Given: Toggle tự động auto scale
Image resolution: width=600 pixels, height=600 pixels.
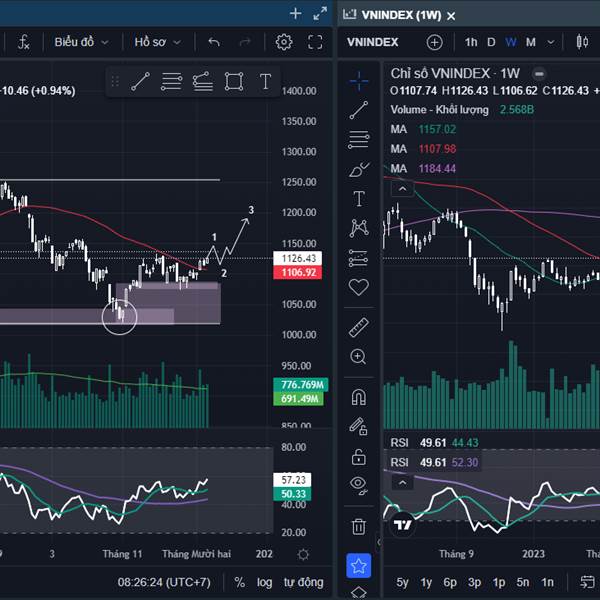Looking at the screenshot, I should 303,582.
